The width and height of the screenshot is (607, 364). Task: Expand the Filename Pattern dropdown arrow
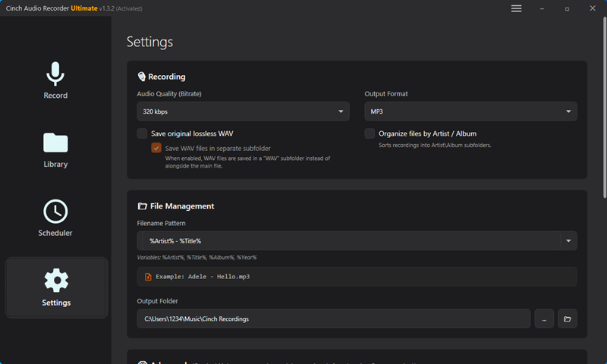pyautogui.click(x=568, y=241)
